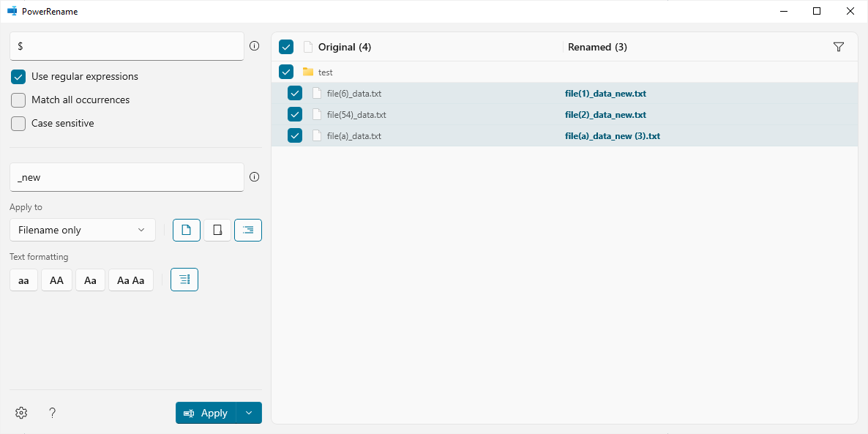Open PowerRename settings via the gear icon
The width and height of the screenshot is (868, 434).
(x=20, y=412)
